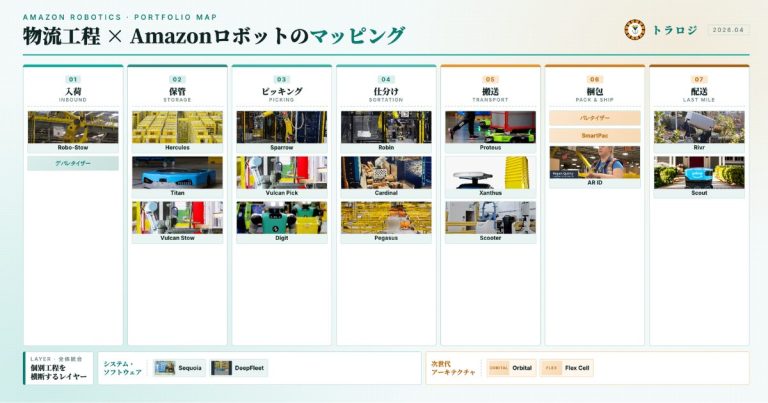Select the 保管 STORAGE column heading

click(177, 94)
